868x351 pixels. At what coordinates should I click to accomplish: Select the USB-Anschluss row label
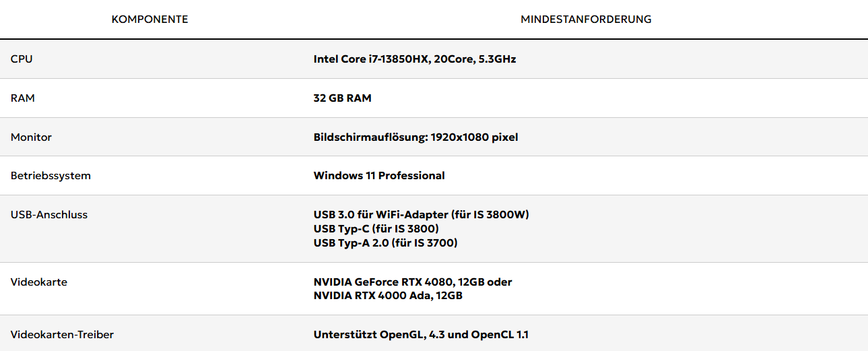(x=49, y=215)
